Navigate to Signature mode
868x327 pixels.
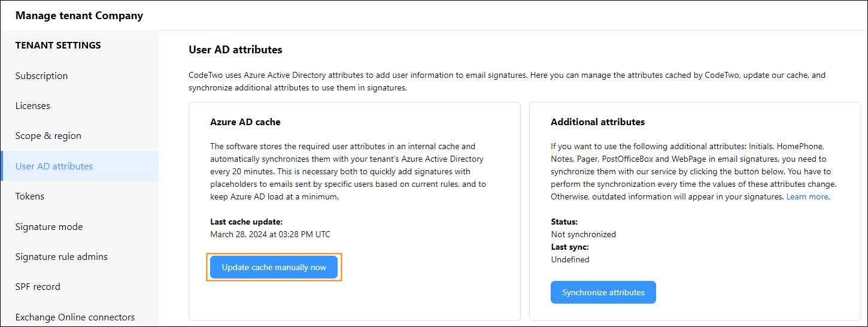click(49, 226)
